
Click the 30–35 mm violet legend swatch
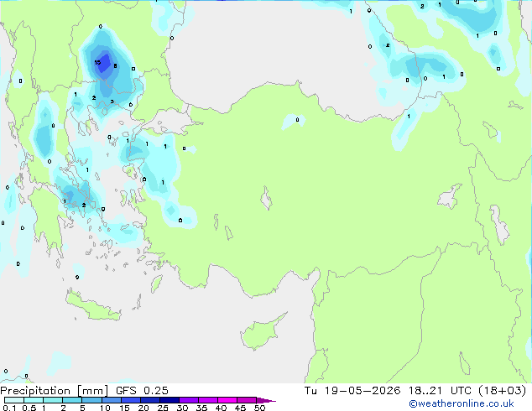188,400
